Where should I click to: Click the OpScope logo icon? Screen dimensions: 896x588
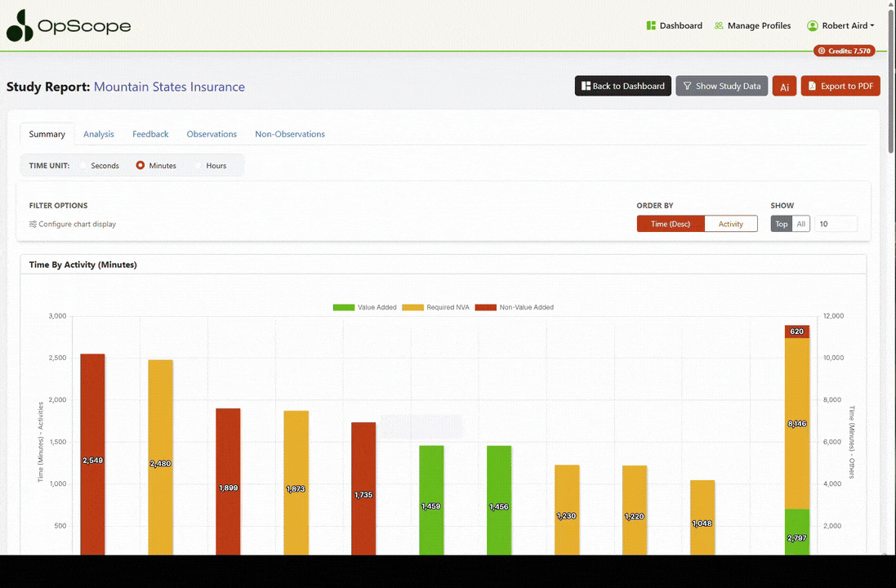tap(20, 26)
